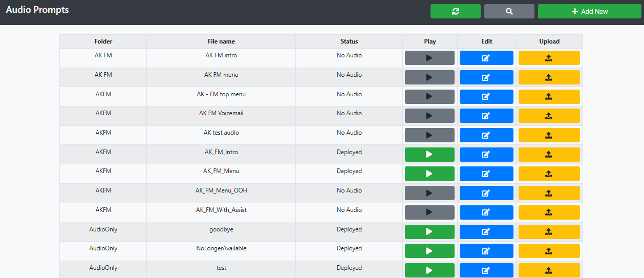Upload audio for AK_FM_Menu_OOH
644x278 pixels.
(549, 193)
